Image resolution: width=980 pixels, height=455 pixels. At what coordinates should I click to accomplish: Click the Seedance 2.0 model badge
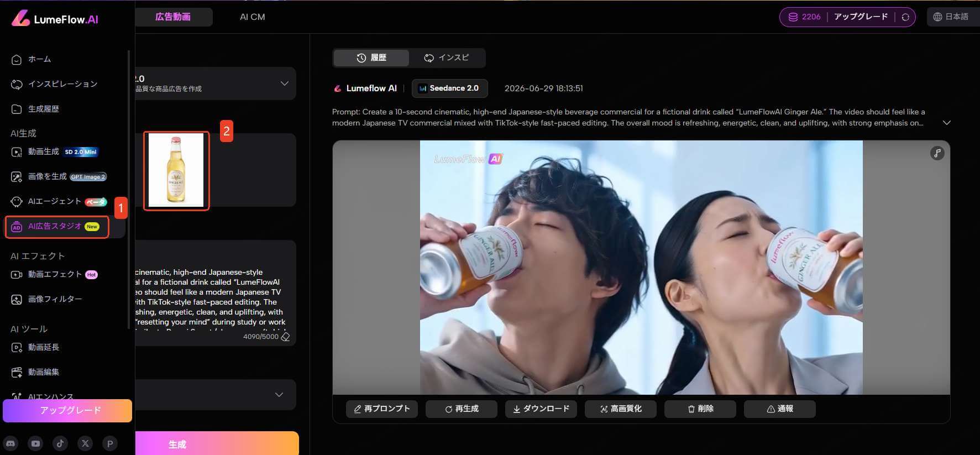point(449,88)
